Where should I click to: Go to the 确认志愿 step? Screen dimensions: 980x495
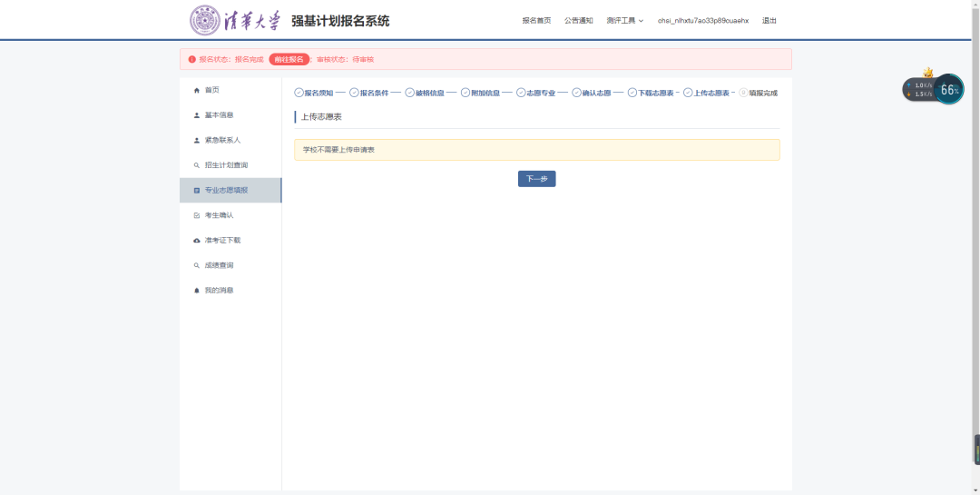pyautogui.click(x=592, y=93)
